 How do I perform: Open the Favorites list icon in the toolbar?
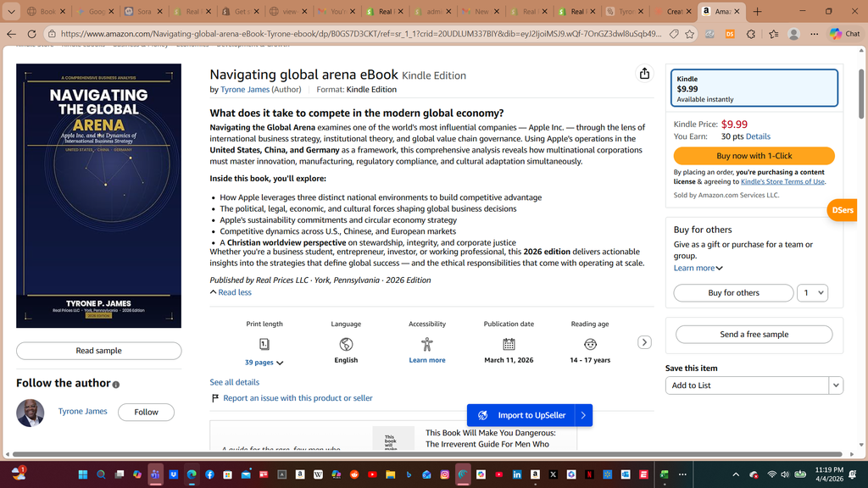(x=773, y=34)
